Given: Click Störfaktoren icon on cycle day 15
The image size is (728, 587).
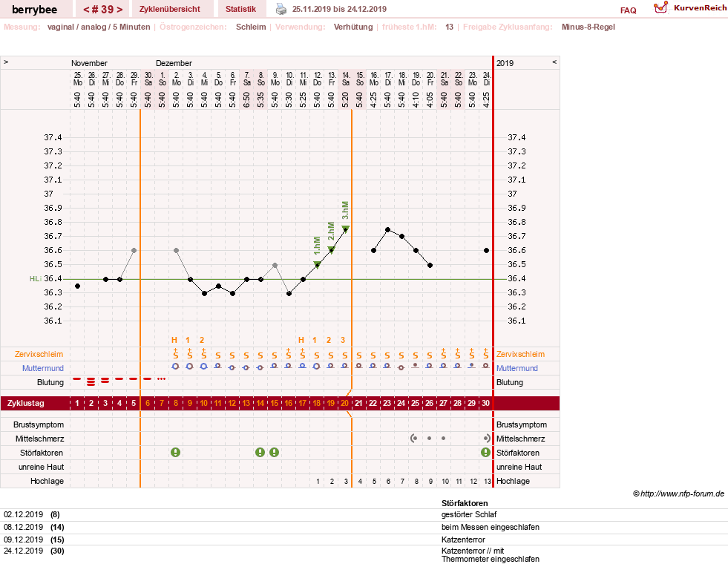Looking at the screenshot, I should tap(275, 453).
